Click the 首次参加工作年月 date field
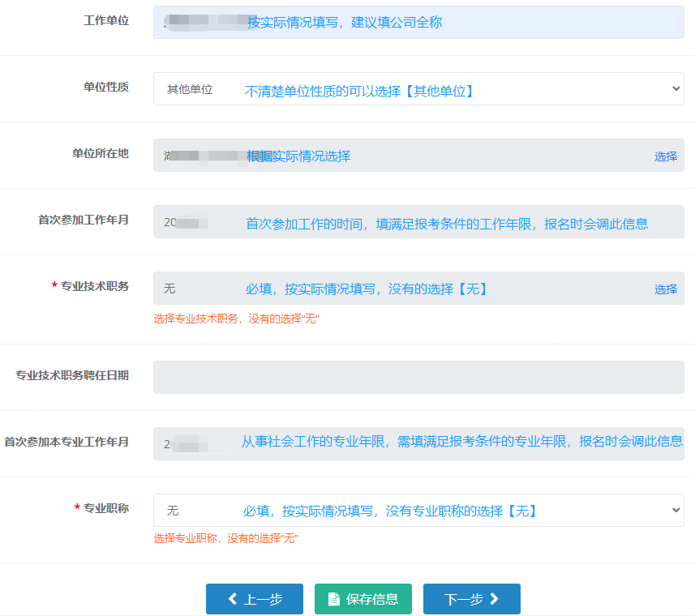695x616 pixels. [418, 222]
